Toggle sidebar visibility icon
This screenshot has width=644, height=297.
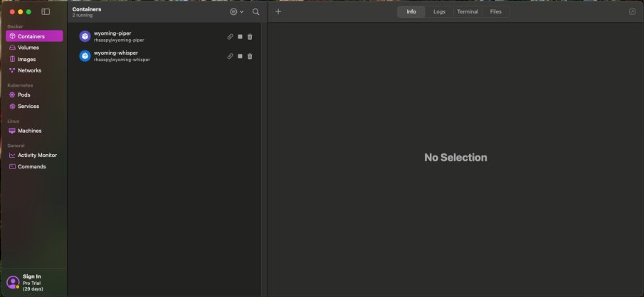[46, 12]
